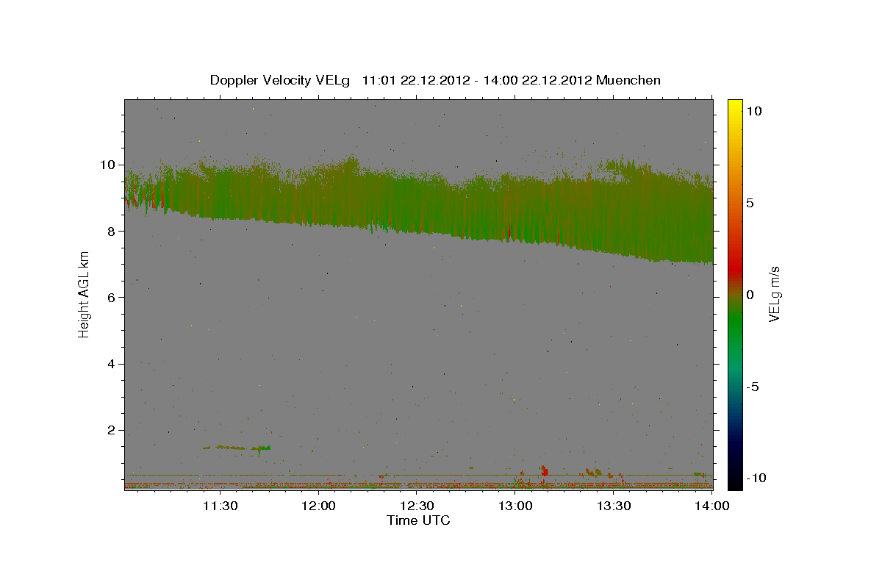Viewport: 882px width, 588px height.
Task: Select the 12:00 time tick label
Action: pyautogui.click(x=319, y=506)
